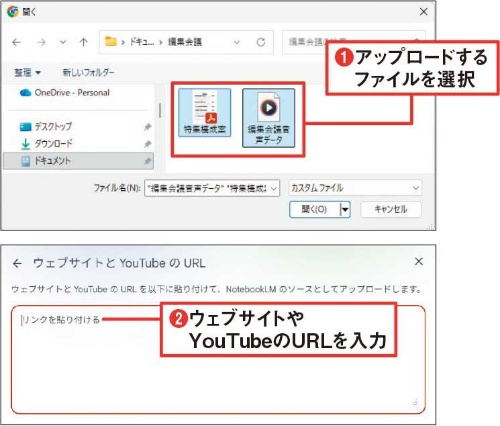Expand the 開く button split arrow

(345, 210)
